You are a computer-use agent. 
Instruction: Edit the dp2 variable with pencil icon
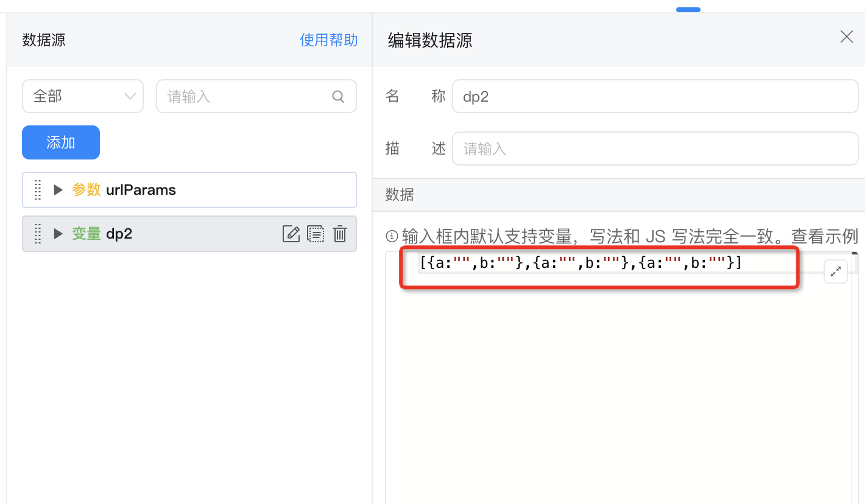coord(291,234)
